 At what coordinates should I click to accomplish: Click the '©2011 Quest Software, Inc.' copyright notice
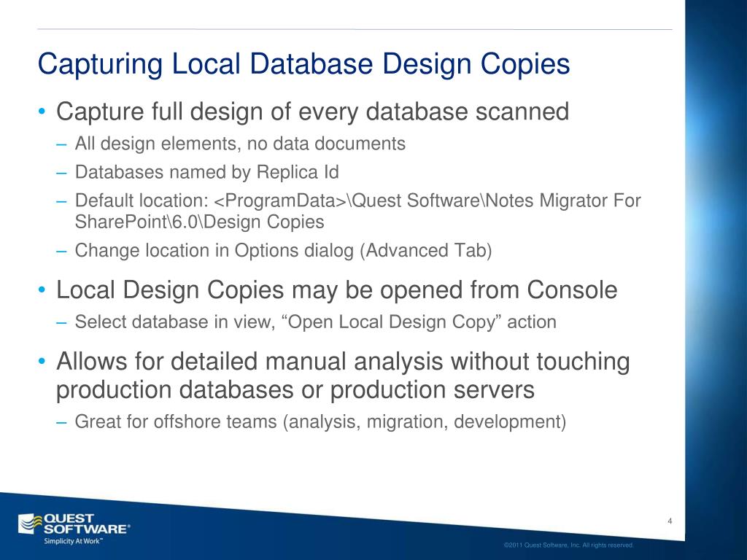point(569,545)
